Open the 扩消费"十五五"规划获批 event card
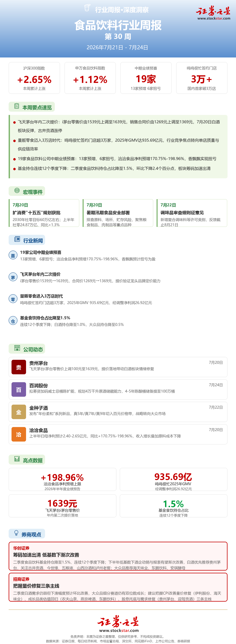236x644 pixels. 44,213
